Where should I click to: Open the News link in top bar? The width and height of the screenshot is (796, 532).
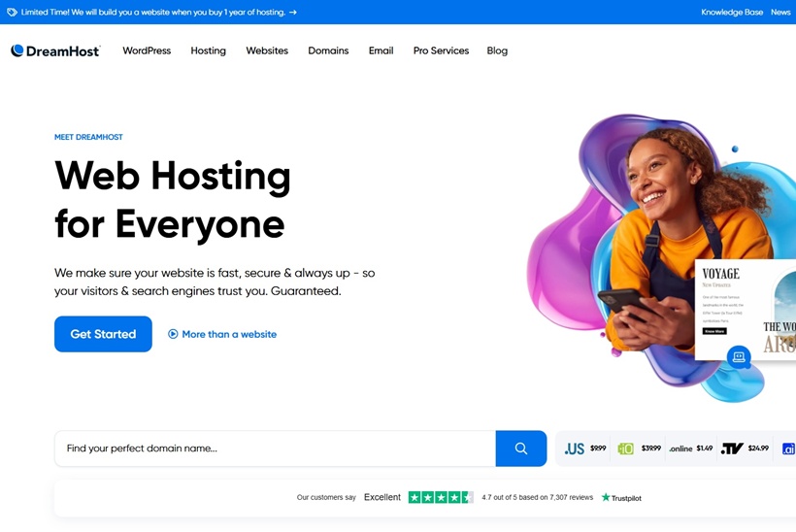(x=780, y=13)
